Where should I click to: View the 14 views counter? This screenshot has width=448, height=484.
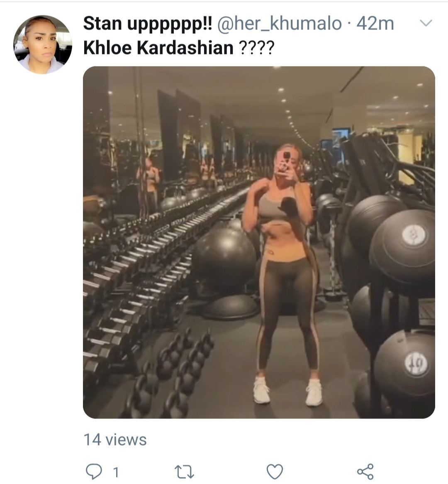[115, 440]
